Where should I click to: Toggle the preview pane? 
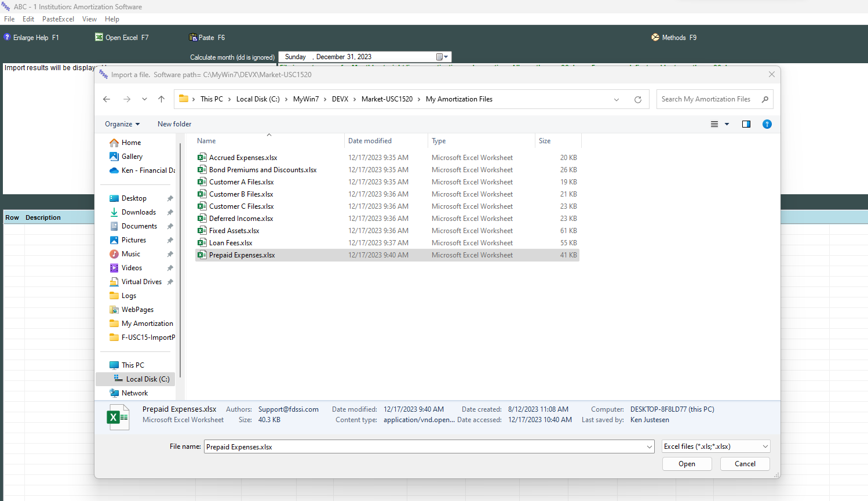click(x=746, y=124)
